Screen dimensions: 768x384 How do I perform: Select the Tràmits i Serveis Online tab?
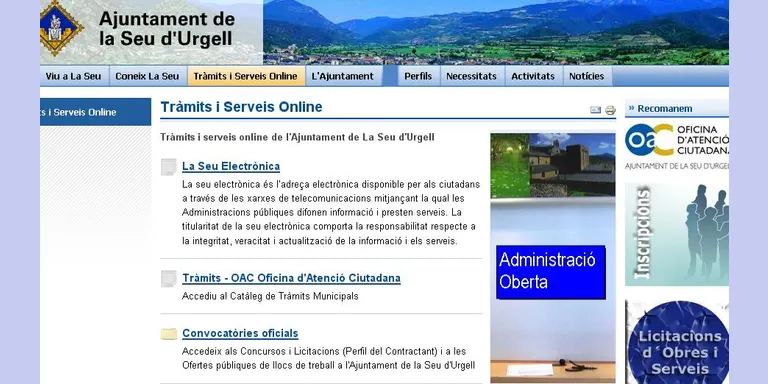[245, 76]
